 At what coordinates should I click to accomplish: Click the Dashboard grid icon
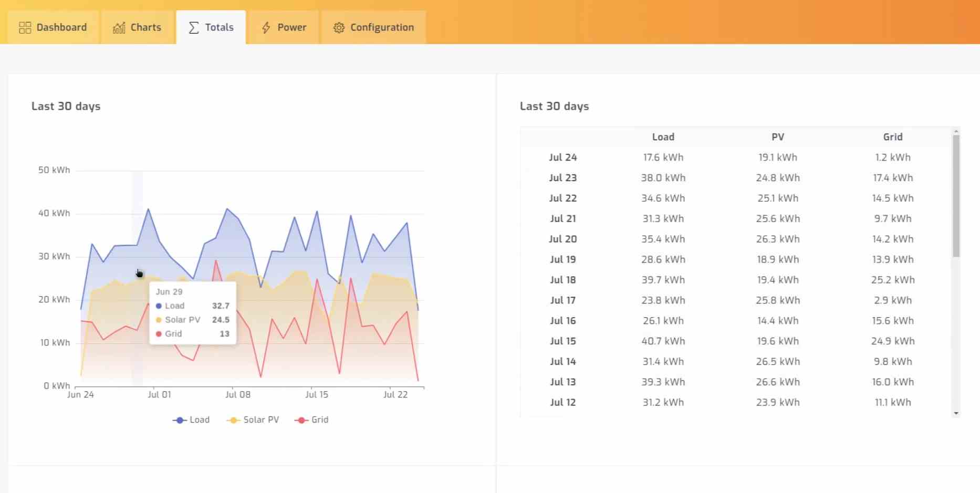pos(25,28)
